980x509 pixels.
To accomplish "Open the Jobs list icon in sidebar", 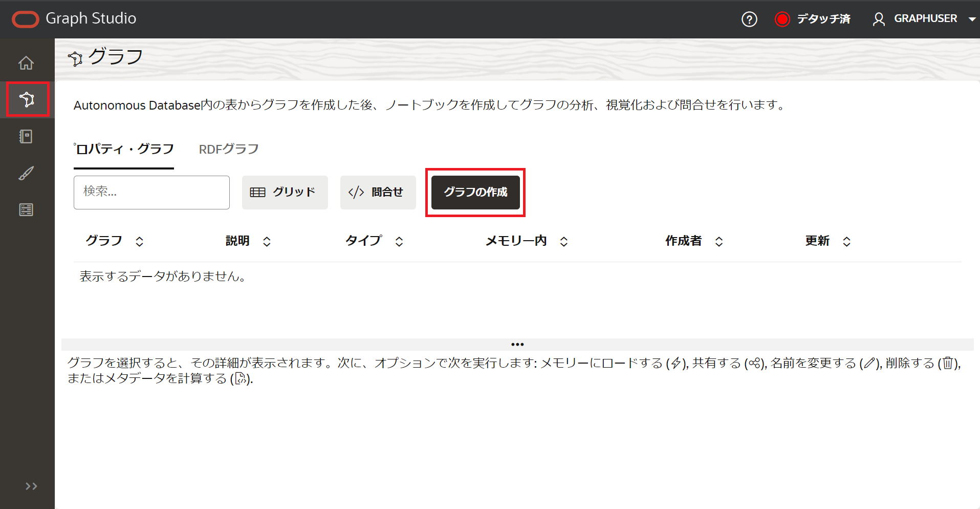I will pyautogui.click(x=26, y=210).
